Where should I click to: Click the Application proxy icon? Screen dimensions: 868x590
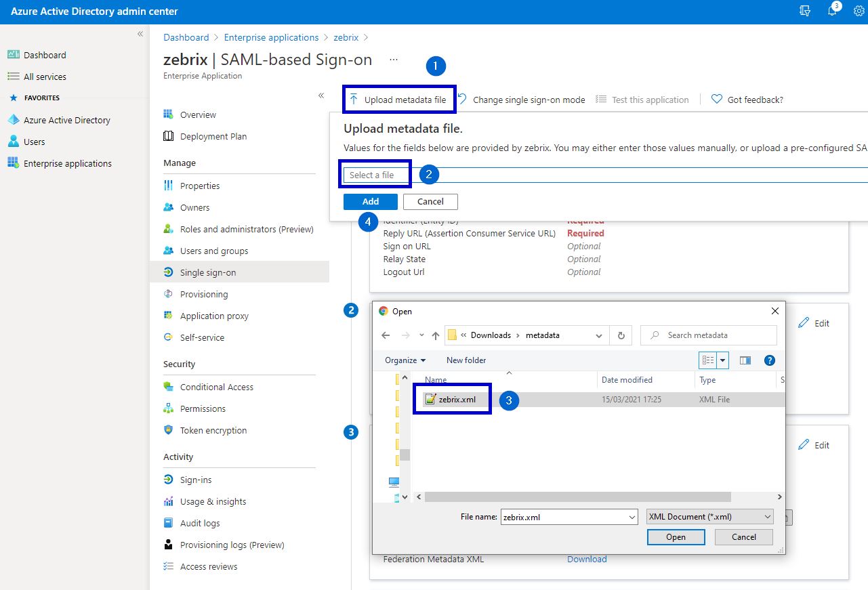tap(169, 316)
